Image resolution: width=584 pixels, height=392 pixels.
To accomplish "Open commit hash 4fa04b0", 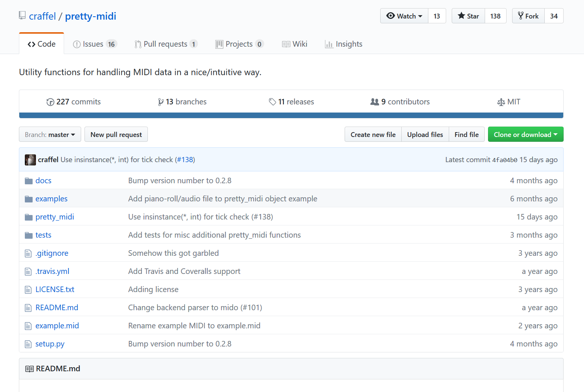I will 505,160.
